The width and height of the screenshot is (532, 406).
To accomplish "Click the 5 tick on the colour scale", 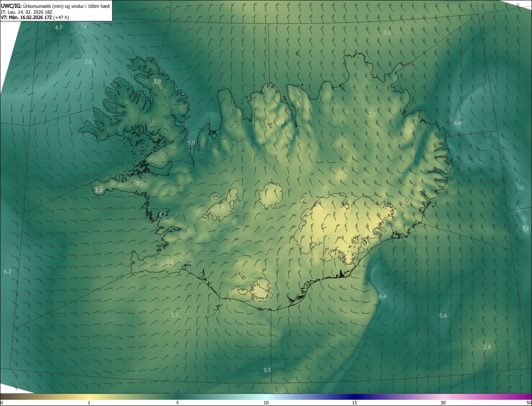I will (177, 403).
